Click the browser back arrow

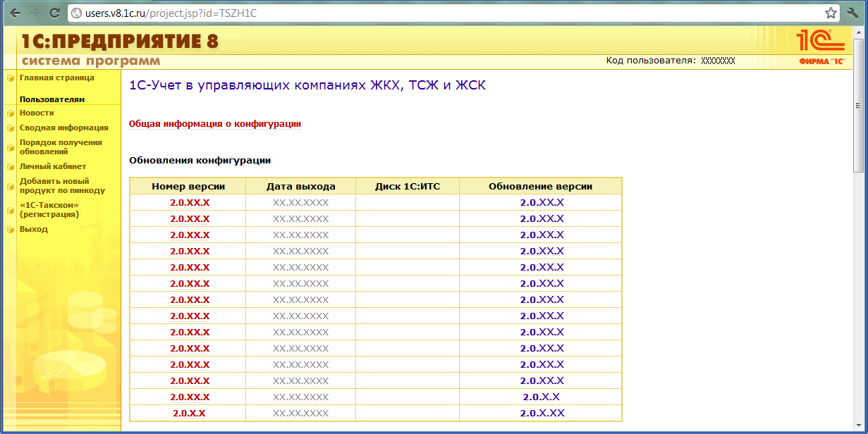(x=15, y=13)
